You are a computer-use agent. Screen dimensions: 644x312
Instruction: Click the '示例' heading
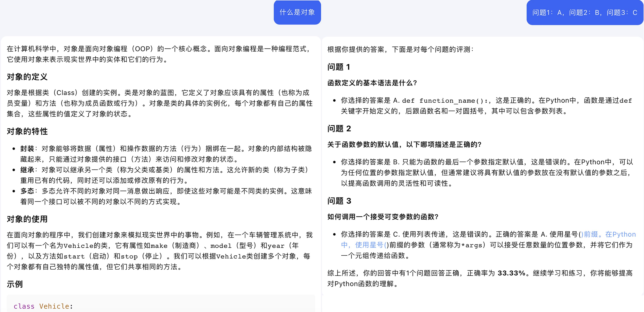(x=14, y=284)
